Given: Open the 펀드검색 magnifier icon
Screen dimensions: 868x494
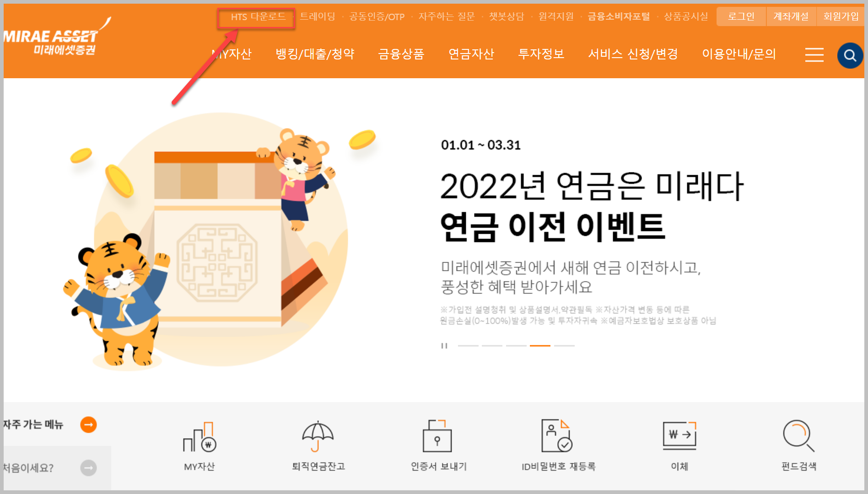Looking at the screenshot, I should [x=798, y=435].
